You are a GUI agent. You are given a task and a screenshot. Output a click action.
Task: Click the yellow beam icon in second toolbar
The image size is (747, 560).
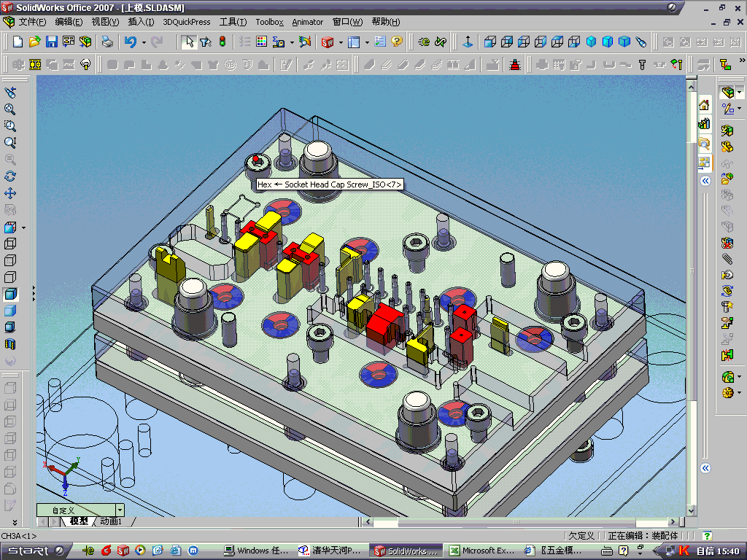click(x=35, y=64)
